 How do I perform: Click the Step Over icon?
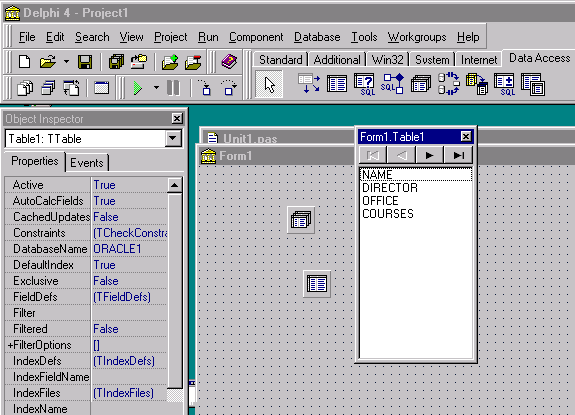click(x=229, y=88)
